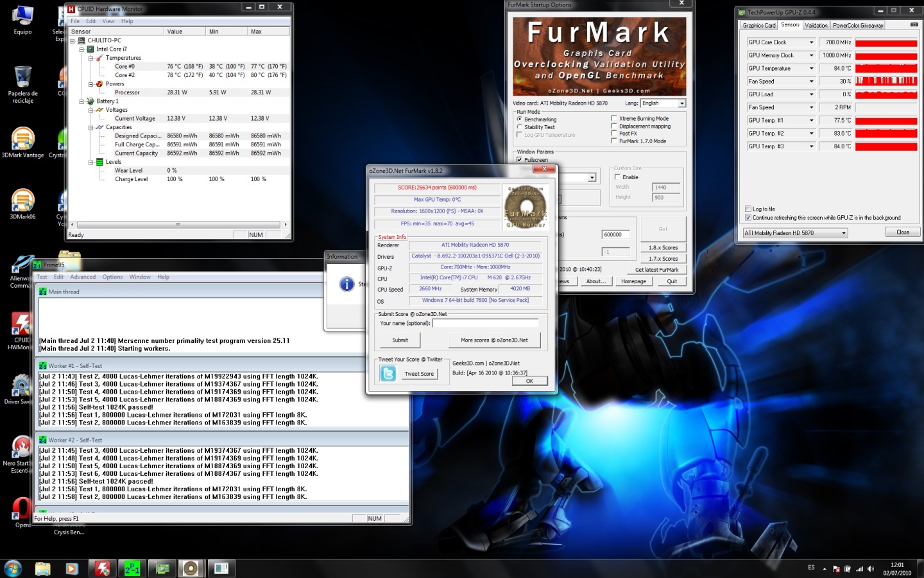Screen dimensions: 924x578
Task: Switch to GPU-Z Validation tab
Action: (x=816, y=26)
